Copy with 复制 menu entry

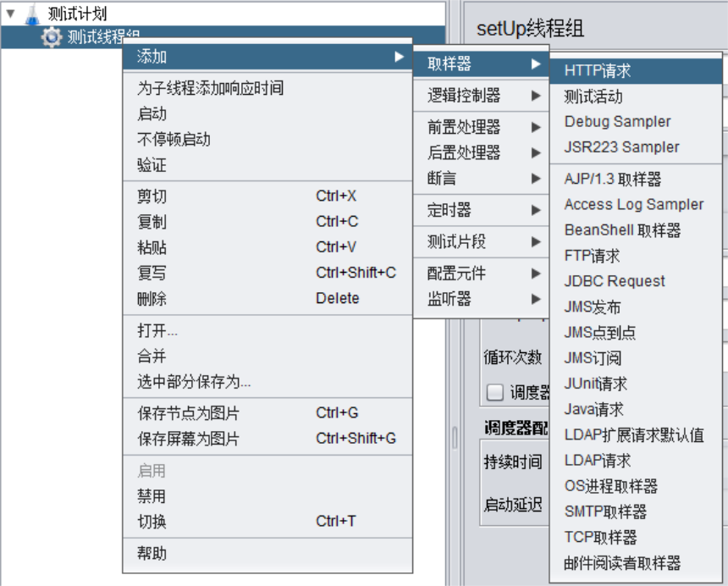[x=267, y=222]
